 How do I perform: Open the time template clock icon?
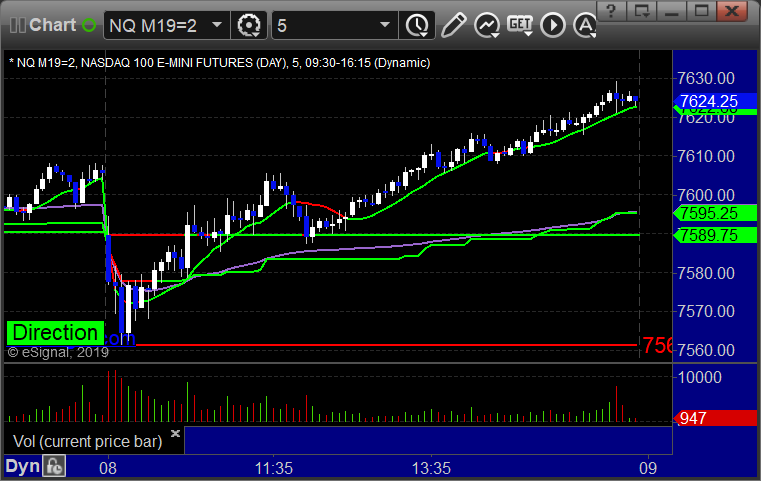coord(417,25)
